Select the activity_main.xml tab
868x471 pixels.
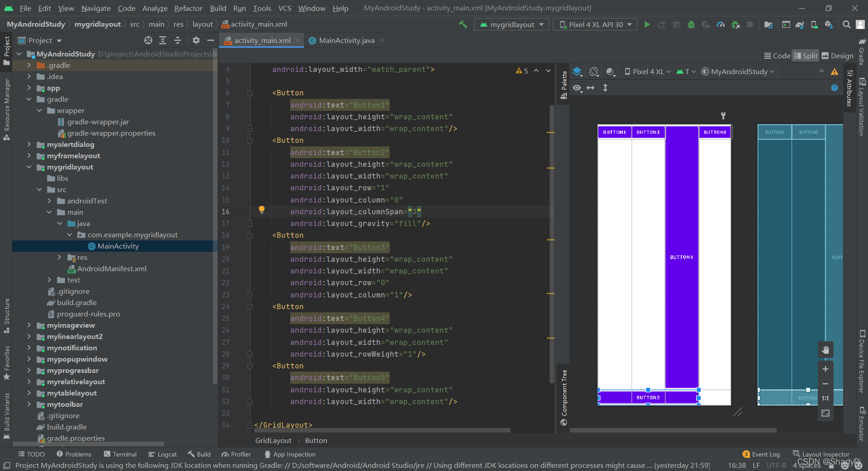[262, 40]
